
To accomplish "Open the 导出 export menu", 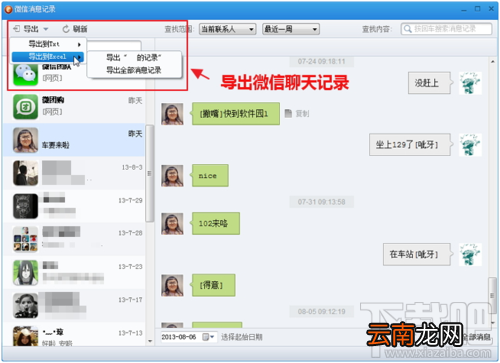I will point(31,29).
